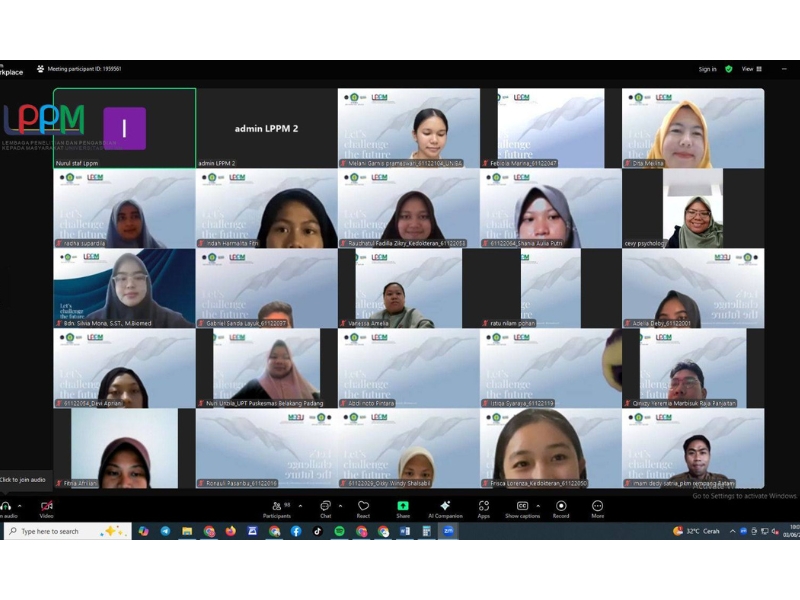Expand the Participants options caret
The image size is (800, 600).
300,506
